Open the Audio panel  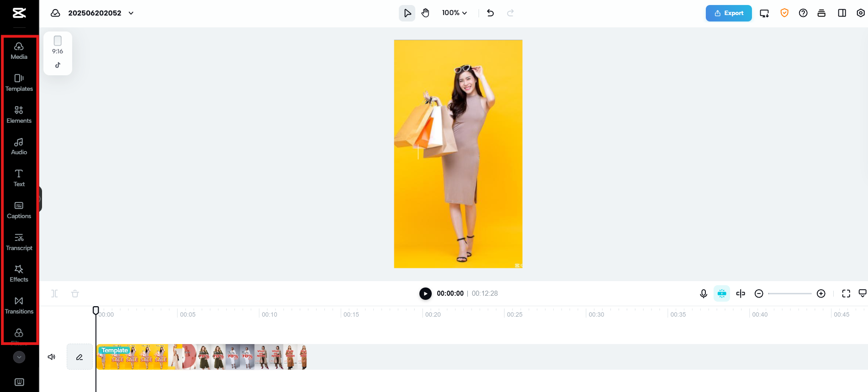pos(19,146)
